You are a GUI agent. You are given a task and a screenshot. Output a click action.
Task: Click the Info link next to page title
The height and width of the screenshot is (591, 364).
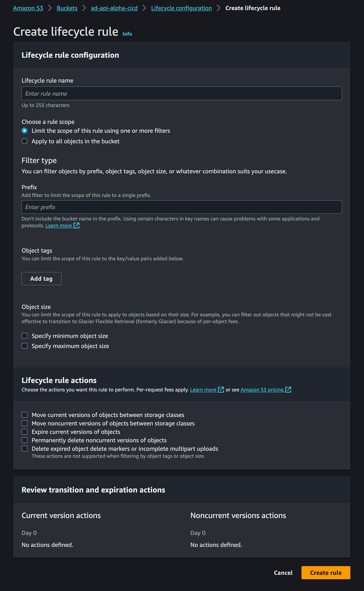pos(127,34)
